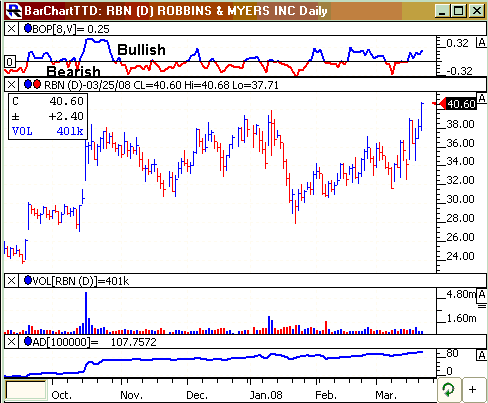Click the -0.32 BOP scale label
This screenshot has width=488, height=403.
(x=459, y=71)
